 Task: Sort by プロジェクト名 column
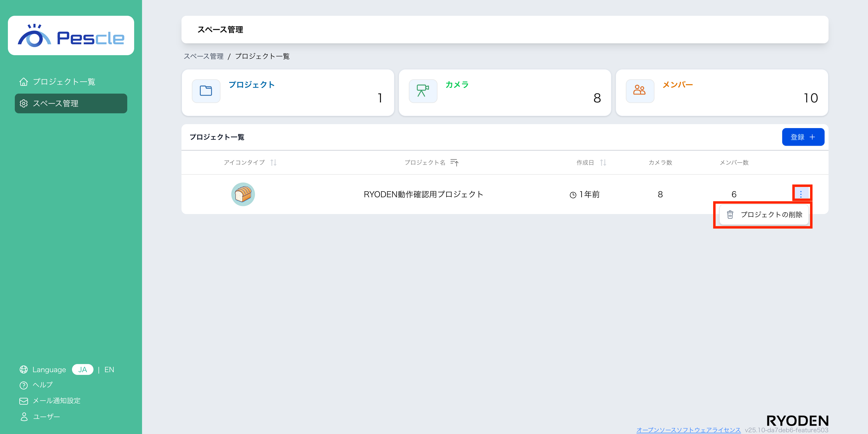454,163
